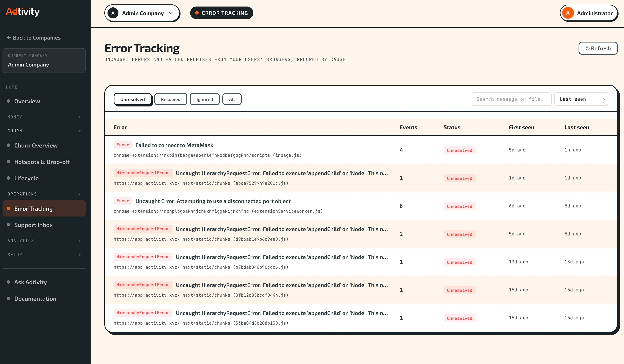Show the Unresolved errors tab

pyautogui.click(x=133, y=99)
